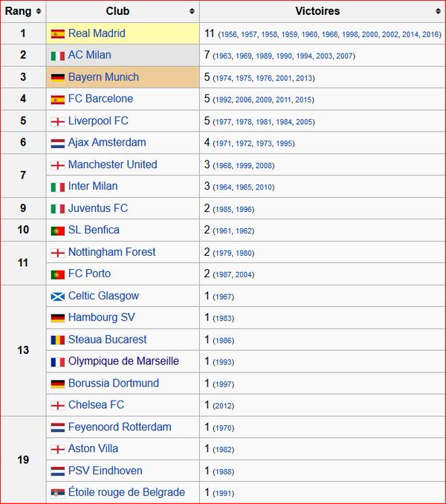The width and height of the screenshot is (446, 504).
Task: Sort the table by Rang column arrows
Action: tap(38, 12)
